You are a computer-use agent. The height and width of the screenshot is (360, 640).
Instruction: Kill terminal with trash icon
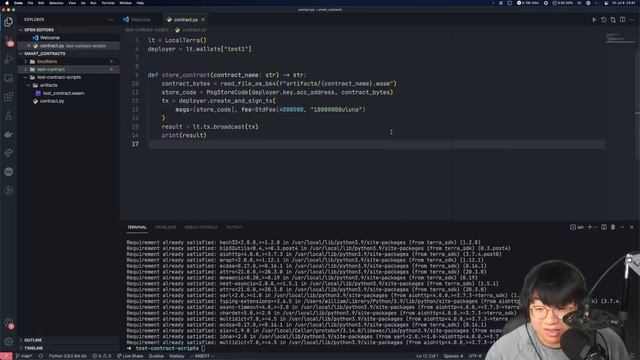(x=613, y=227)
